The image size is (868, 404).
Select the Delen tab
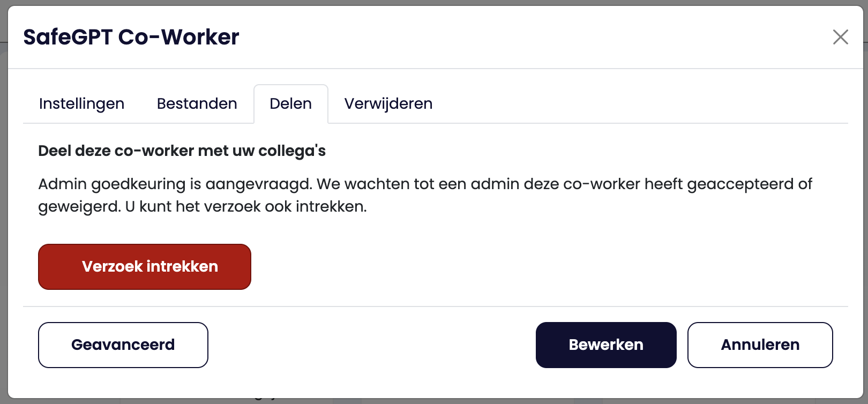click(290, 103)
